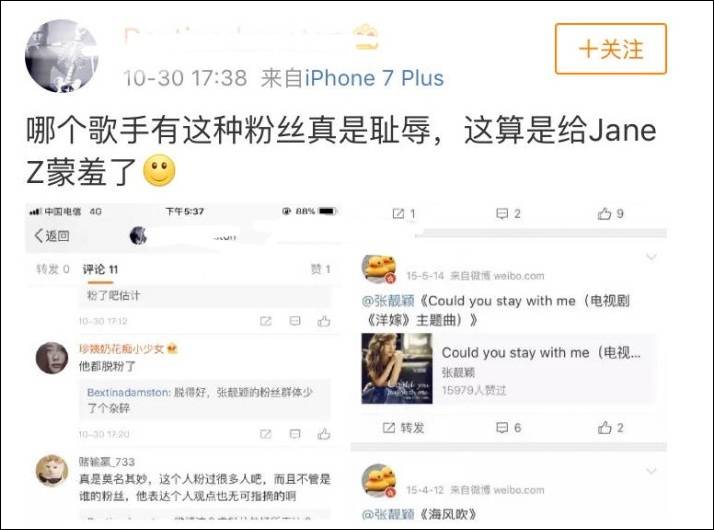The image size is (714, 530).
Task: Switch to 转发 0 tab
Action: tap(53, 269)
